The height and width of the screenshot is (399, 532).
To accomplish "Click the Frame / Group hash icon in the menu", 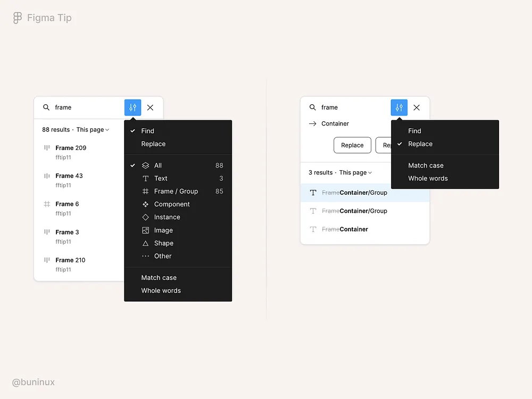I will [146, 191].
